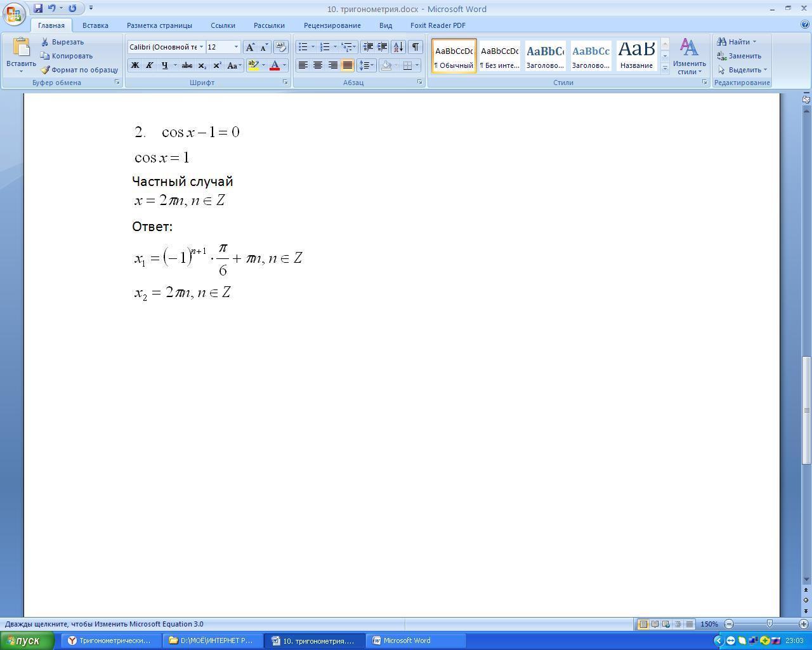Image resolution: width=812 pixels, height=650 pixels.
Task: Toggle bold Ж formatting
Action: 134,65
